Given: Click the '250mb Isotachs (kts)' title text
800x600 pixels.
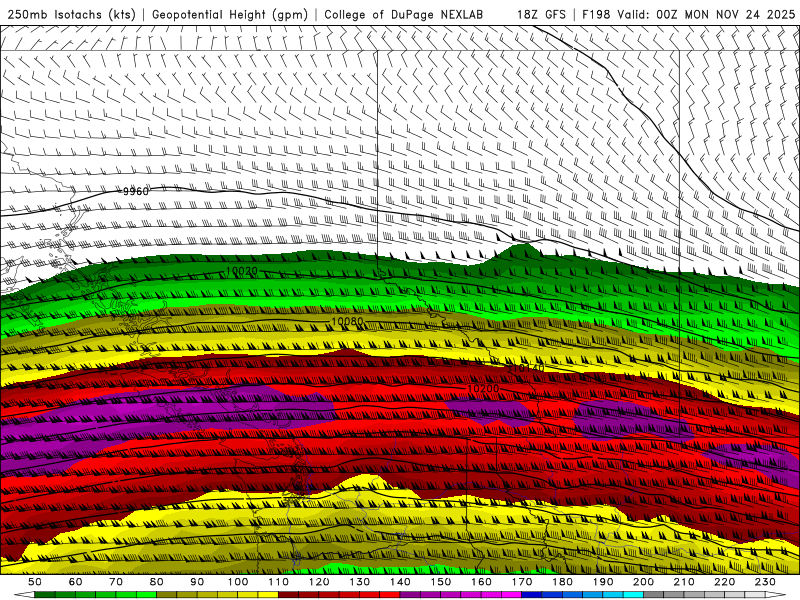Looking at the screenshot, I should pos(71,14).
